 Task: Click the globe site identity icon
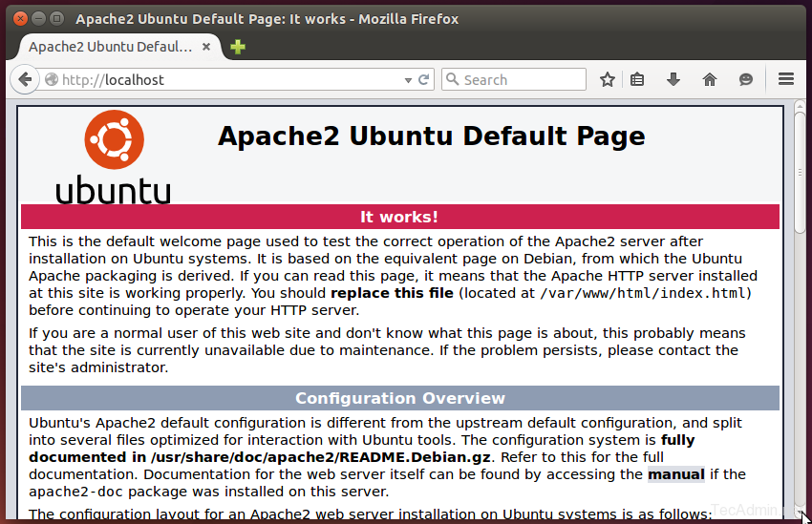pos(51,80)
